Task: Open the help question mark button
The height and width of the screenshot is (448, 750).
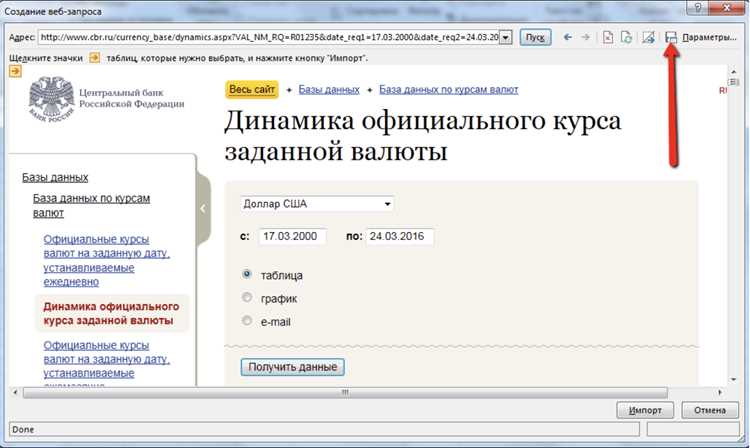Action: tap(698, 7)
